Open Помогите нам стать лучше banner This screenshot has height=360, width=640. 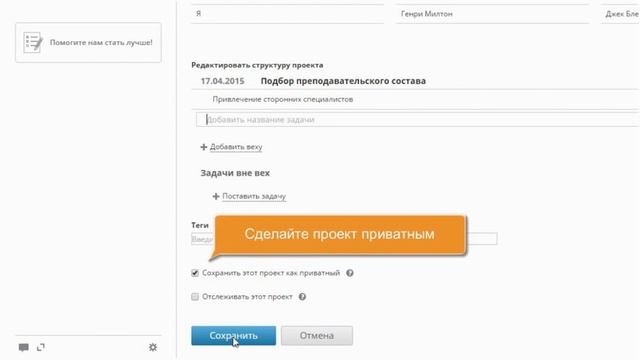(89, 42)
